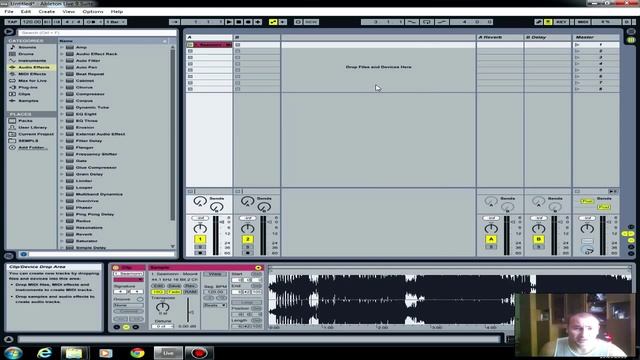Open the Edit menu

click(26, 12)
